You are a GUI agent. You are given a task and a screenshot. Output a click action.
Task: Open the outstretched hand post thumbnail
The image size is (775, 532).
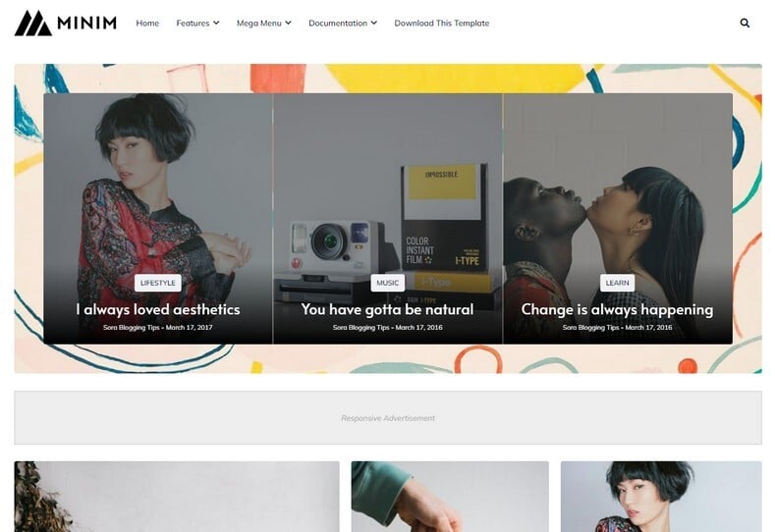[x=450, y=497]
